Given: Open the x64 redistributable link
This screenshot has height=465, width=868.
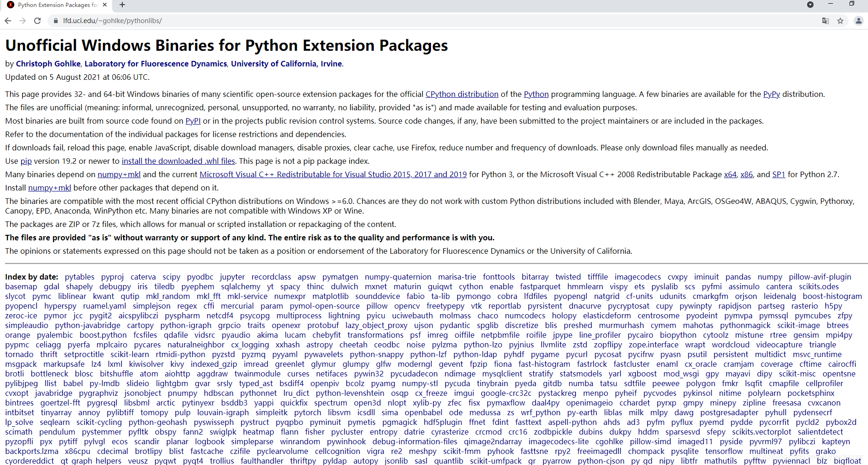Looking at the screenshot, I should [730, 174].
